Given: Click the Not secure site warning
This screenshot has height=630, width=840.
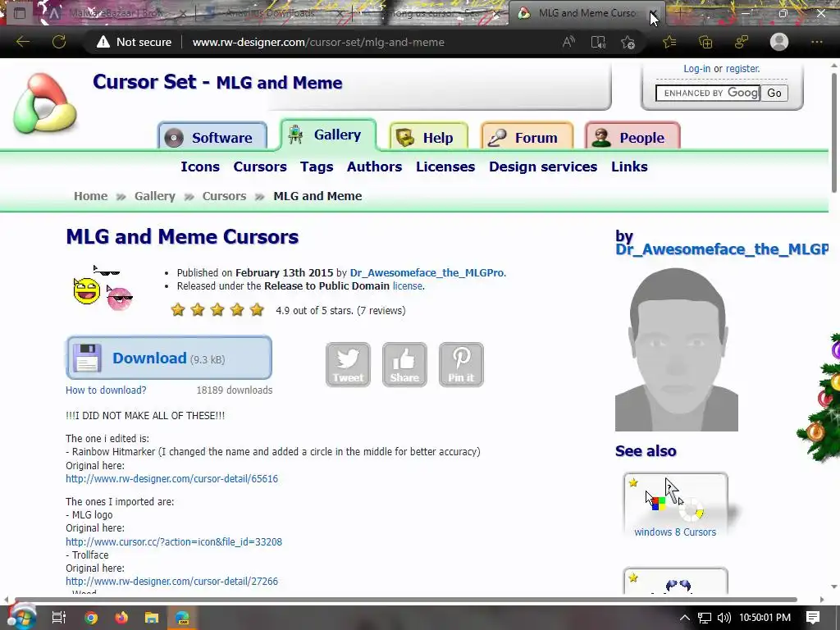Looking at the screenshot, I should 134,42.
